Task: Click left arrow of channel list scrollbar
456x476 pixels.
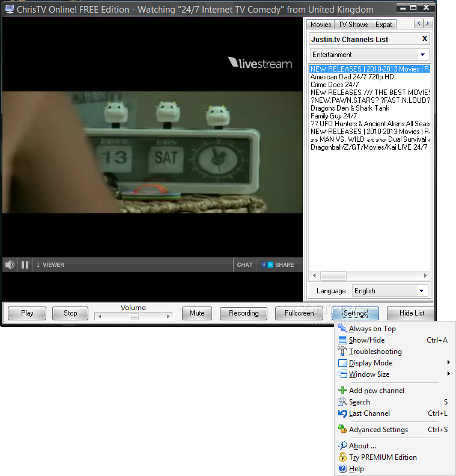Action: click(x=314, y=276)
